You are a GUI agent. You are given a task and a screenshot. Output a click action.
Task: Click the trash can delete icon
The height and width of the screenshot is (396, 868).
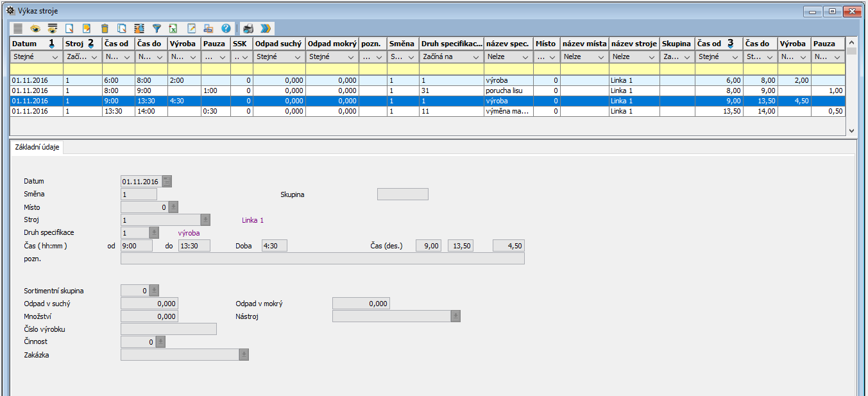105,28
